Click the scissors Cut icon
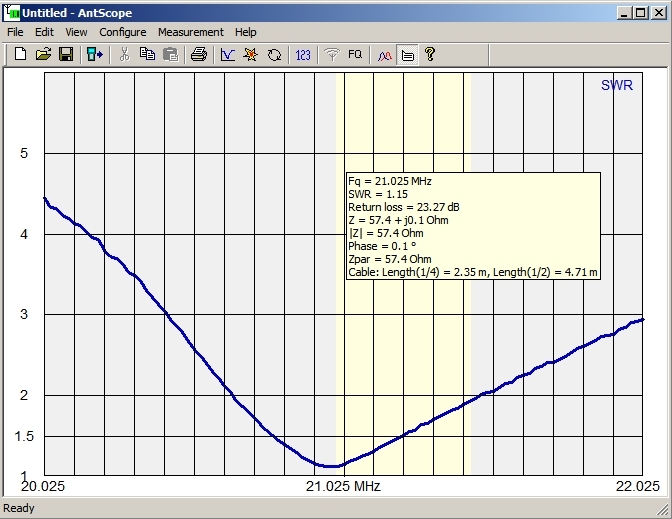 [124, 54]
